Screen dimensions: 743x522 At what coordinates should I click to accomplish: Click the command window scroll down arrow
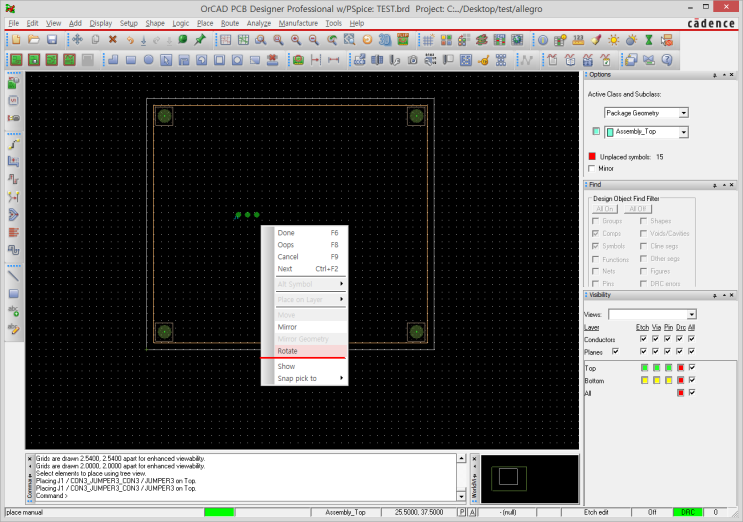[461, 496]
